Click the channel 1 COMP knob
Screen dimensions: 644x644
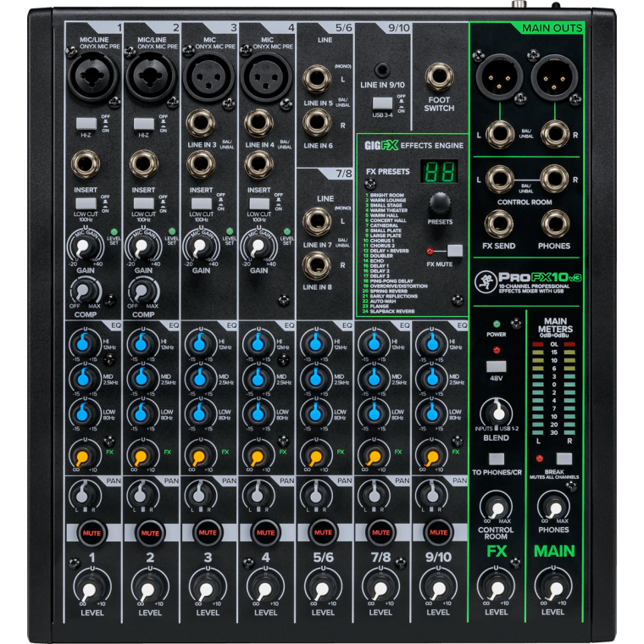pos(86,292)
